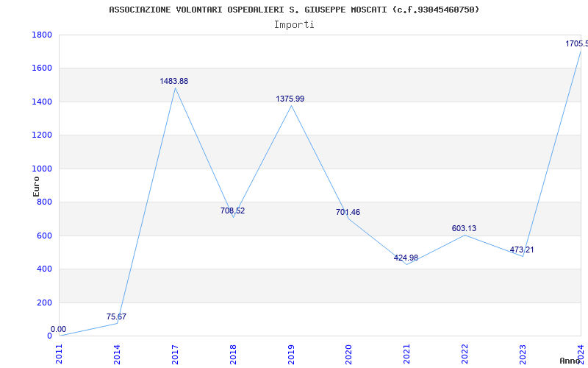Click the 2011 year axis label
588x368 pixels.
[59, 355]
